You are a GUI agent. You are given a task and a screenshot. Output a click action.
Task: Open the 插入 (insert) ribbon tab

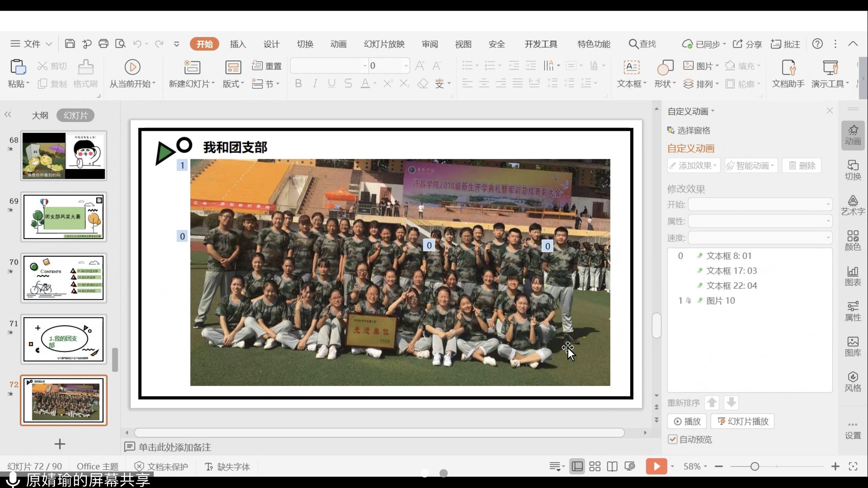(238, 44)
